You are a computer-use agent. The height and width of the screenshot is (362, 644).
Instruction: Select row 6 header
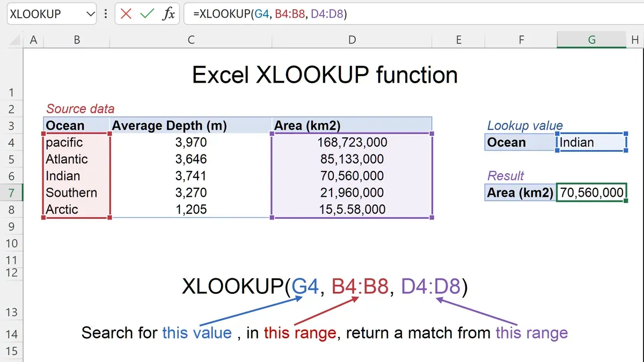tap(11, 176)
